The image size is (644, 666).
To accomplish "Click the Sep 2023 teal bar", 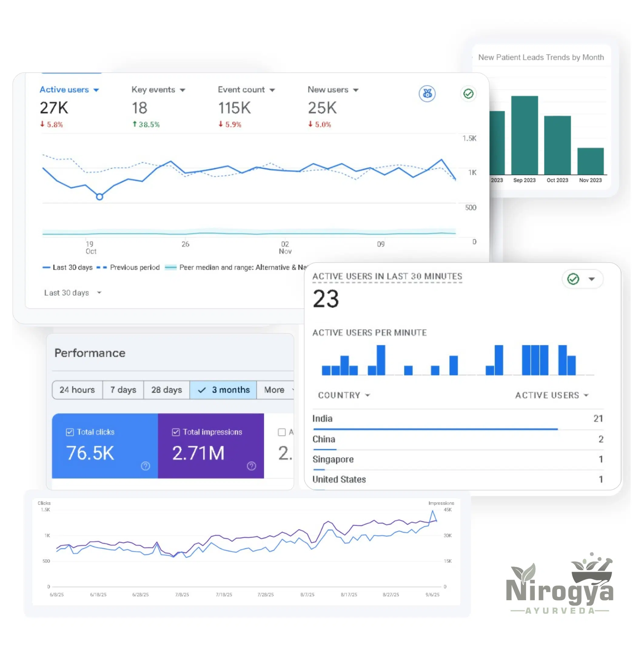I will pyautogui.click(x=524, y=136).
